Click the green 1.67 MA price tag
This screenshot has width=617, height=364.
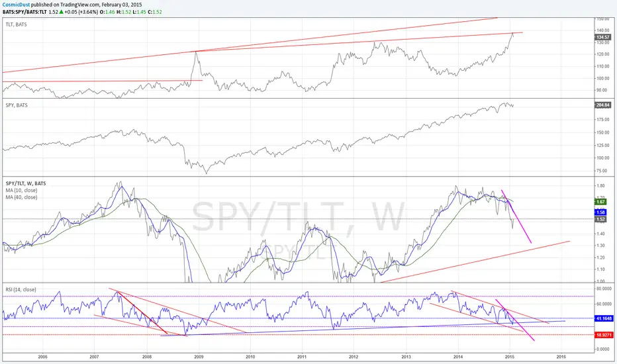point(600,201)
